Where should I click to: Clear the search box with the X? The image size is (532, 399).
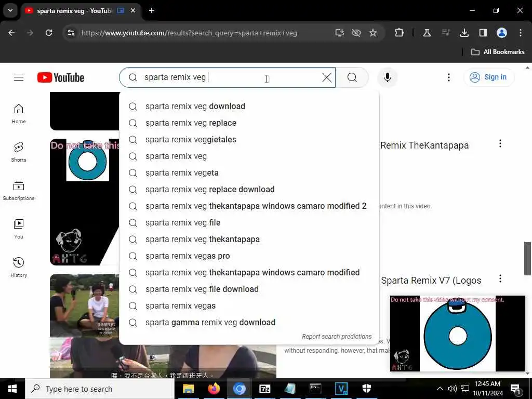click(327, 77)
